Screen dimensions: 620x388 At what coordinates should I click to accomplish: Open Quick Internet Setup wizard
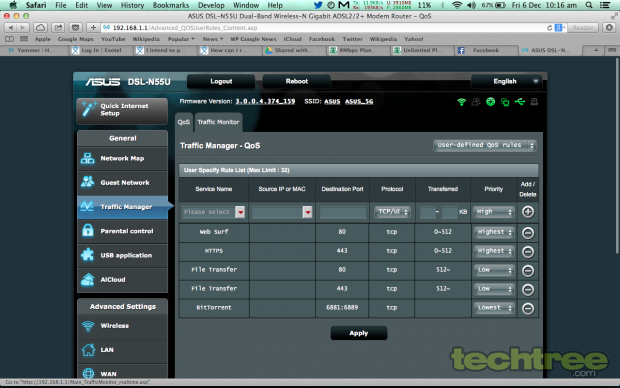pyautogui.click(x=122, y=110)
